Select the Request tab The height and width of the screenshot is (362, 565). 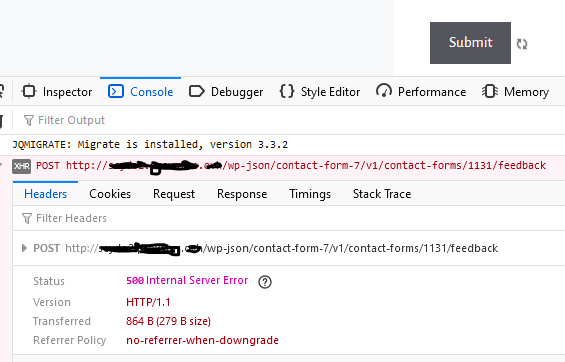point(174,194)
